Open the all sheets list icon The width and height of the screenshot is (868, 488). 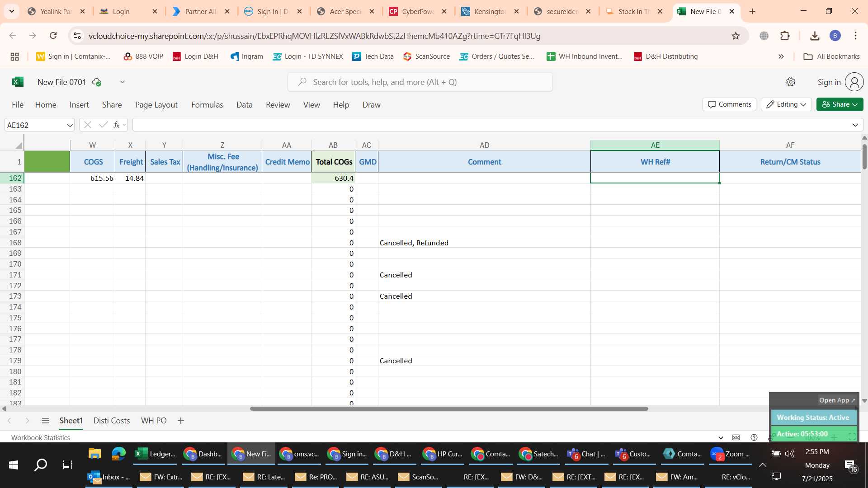tap(45, 421)
